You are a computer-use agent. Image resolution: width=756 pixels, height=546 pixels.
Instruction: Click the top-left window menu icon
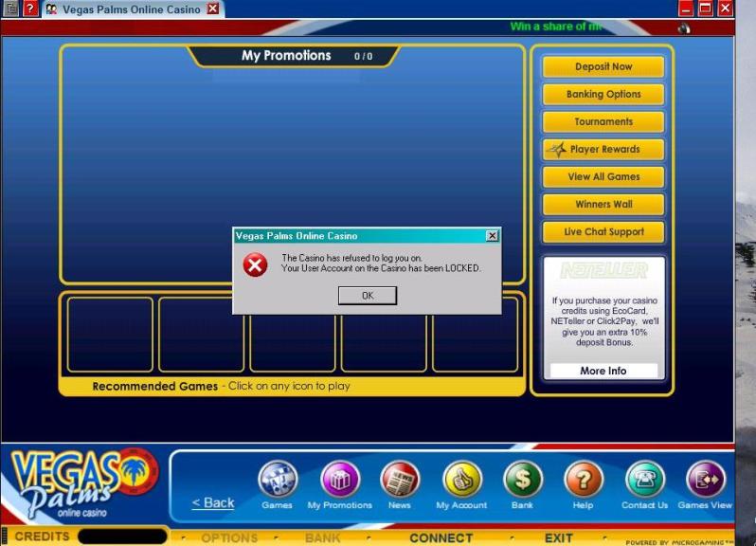click(10, 9)
